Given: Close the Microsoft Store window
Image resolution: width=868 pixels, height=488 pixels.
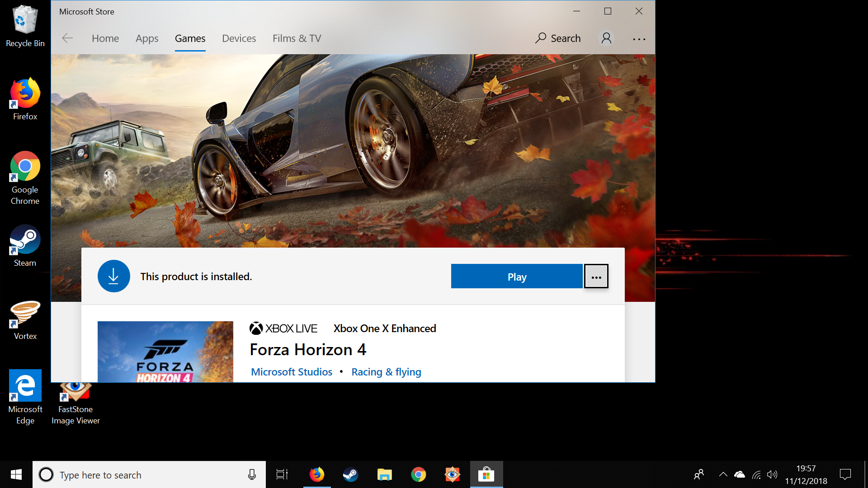Looking at the screenshot, I should [639, 11].
